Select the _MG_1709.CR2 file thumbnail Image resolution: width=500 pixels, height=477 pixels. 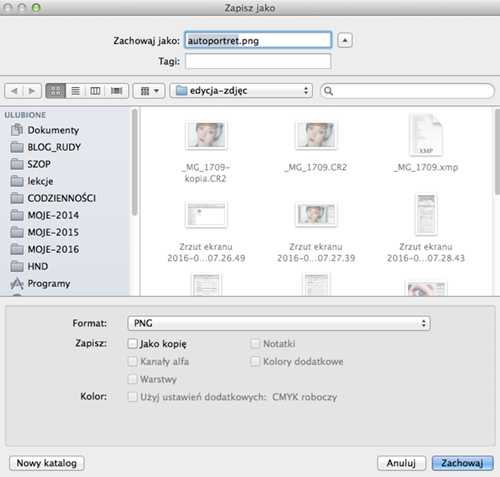pyautogui.click(x=316, y=135)
